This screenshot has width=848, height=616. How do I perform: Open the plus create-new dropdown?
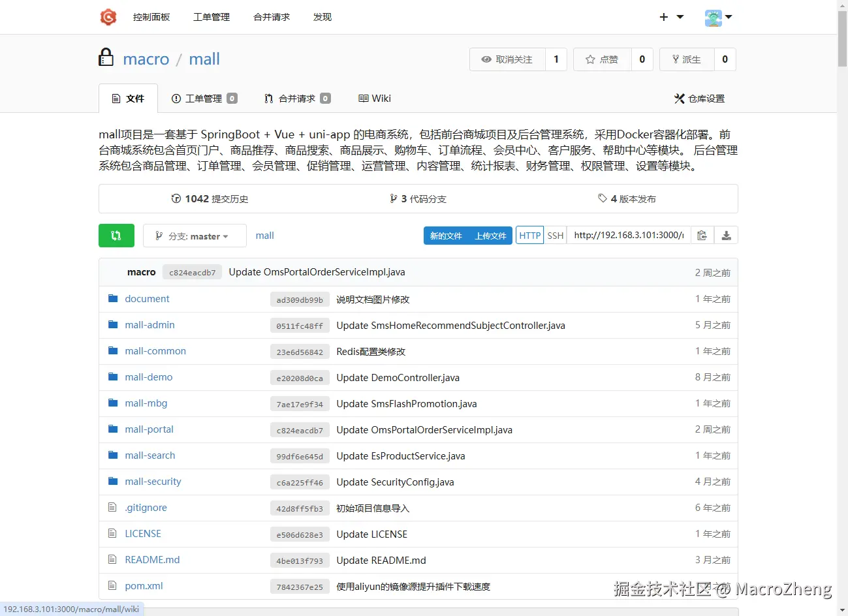click(671, 17)
